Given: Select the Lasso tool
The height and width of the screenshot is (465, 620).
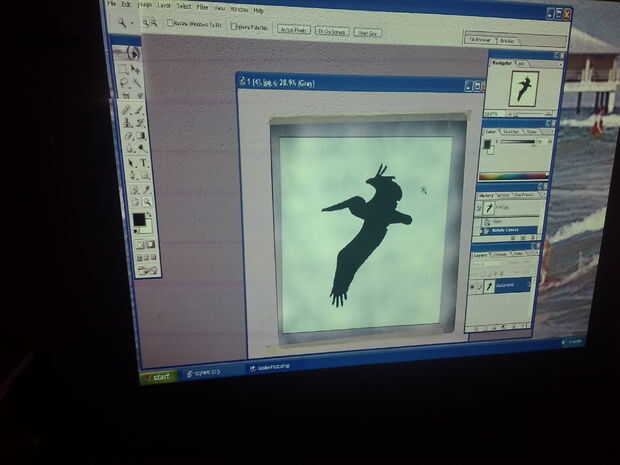Looking at the screenshot, I should (x=124, y=82).
